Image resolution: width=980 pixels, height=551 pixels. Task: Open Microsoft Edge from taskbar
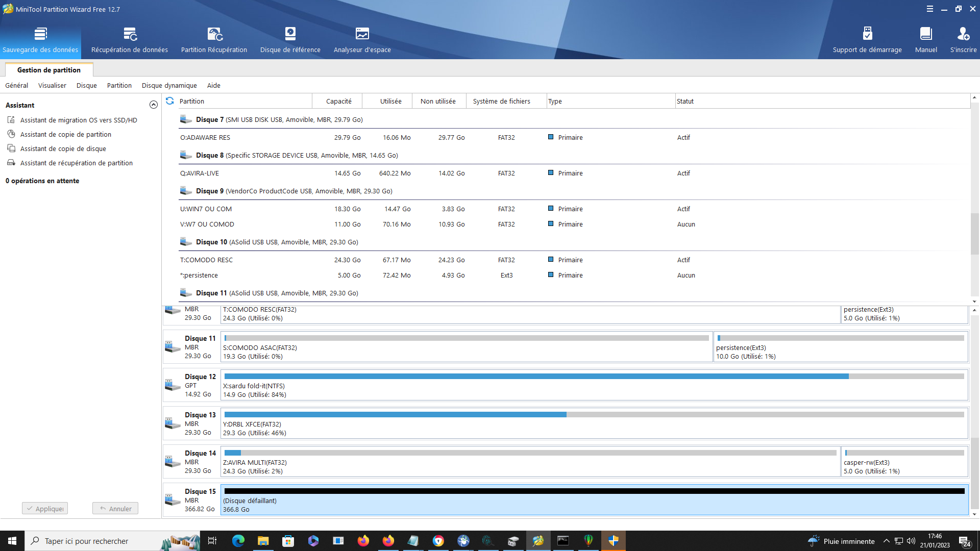pyautogui.click(x=238, y=541)
